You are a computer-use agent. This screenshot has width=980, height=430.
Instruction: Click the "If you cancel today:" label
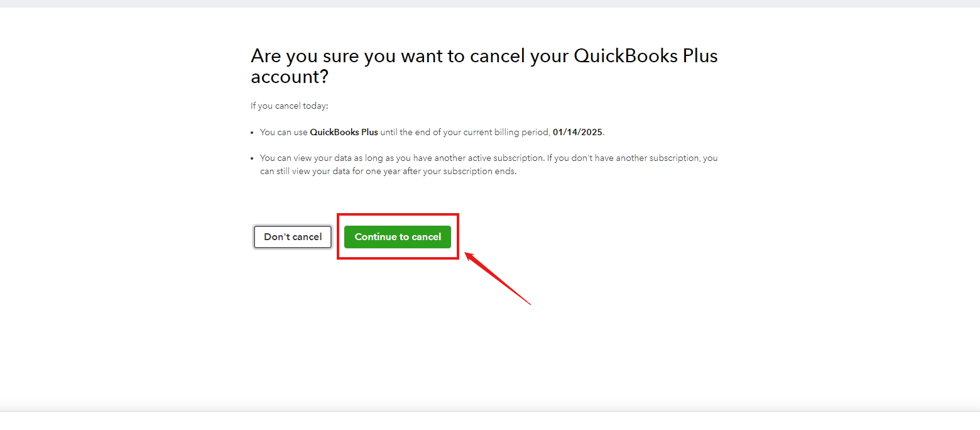289,105
